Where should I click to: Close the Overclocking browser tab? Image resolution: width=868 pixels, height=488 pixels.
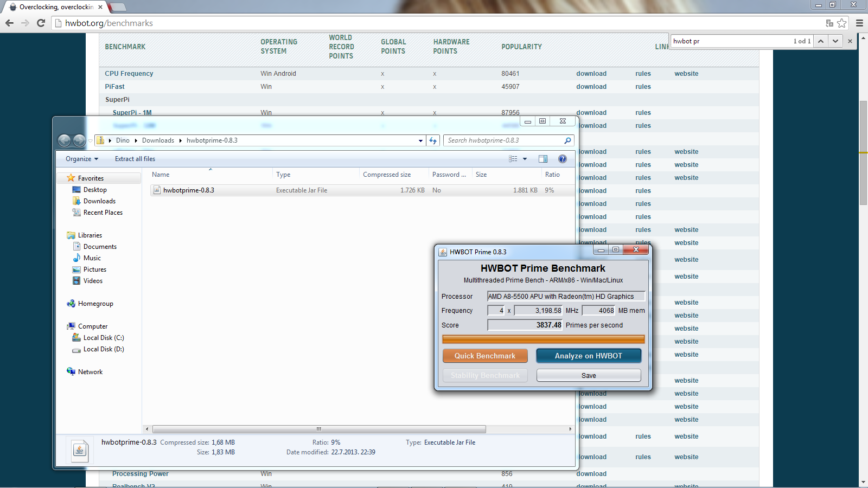100,7
